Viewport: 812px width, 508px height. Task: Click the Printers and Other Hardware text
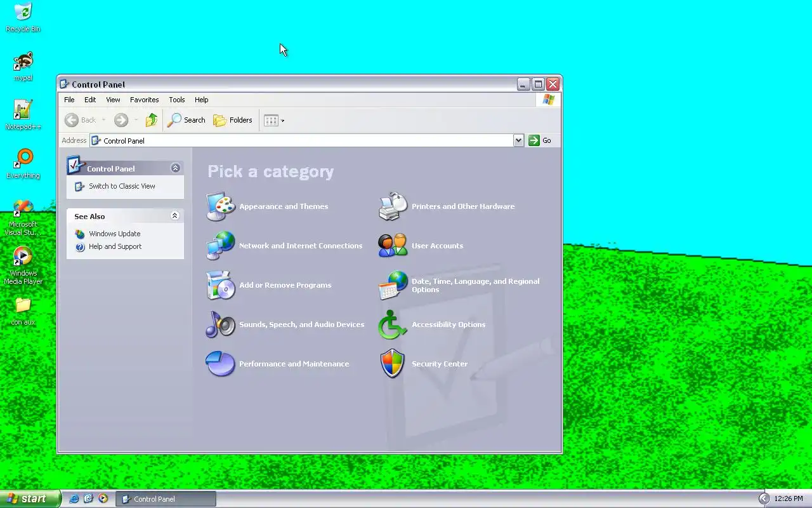click(463, 206)
